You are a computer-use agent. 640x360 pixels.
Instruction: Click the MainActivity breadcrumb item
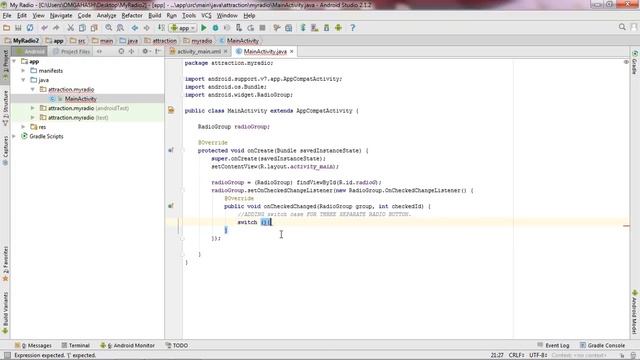[239, 41]
